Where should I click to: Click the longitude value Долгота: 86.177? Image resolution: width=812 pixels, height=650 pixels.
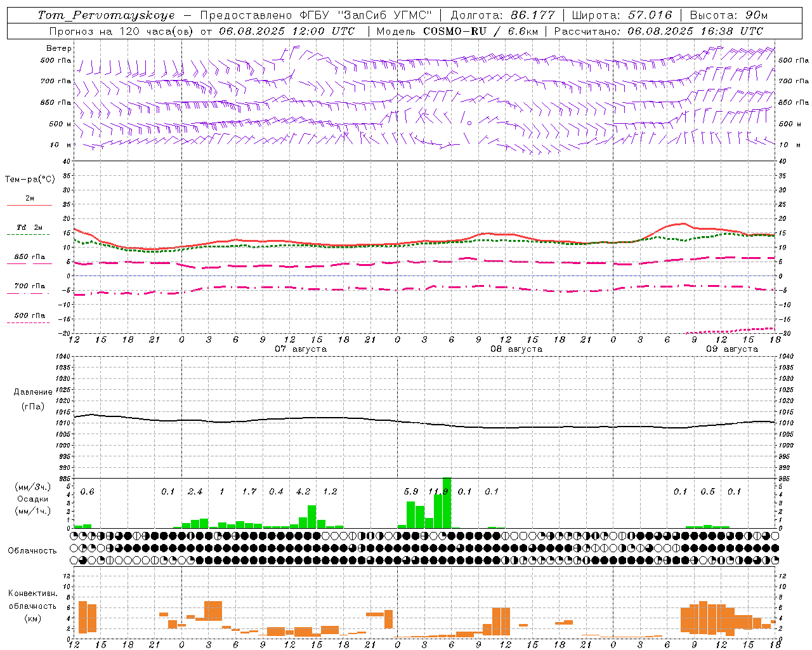[x=502, y=15]
